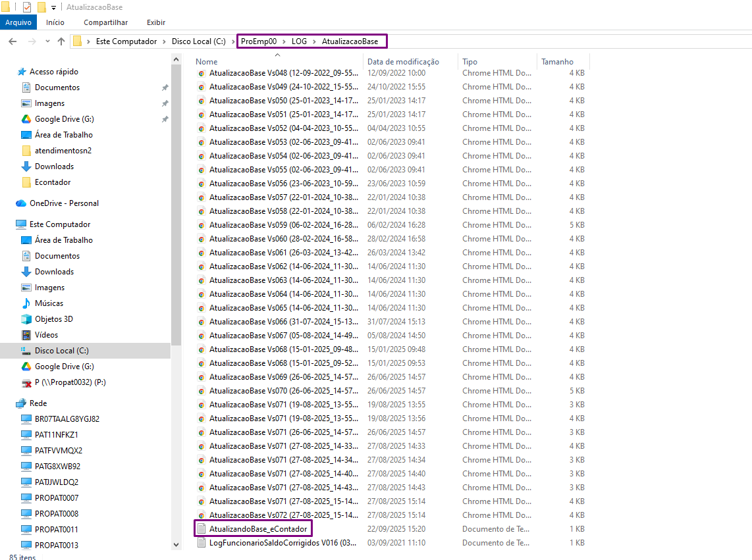Sort by Data de modificação column
Viewport: 752px width, 560px height.
(403, 62)
